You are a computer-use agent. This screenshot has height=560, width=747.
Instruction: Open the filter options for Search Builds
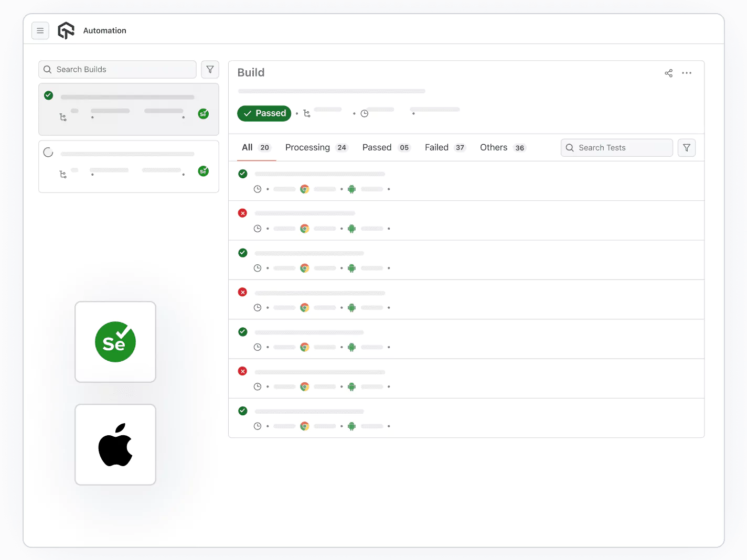click(210, 69)
